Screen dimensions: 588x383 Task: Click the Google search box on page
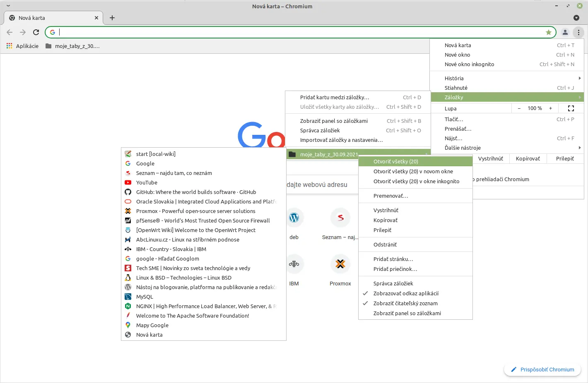[322, 184]
